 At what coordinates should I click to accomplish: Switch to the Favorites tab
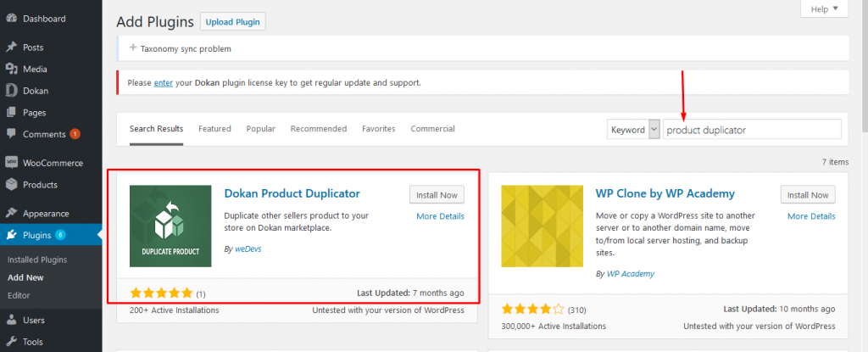point(379,129)
